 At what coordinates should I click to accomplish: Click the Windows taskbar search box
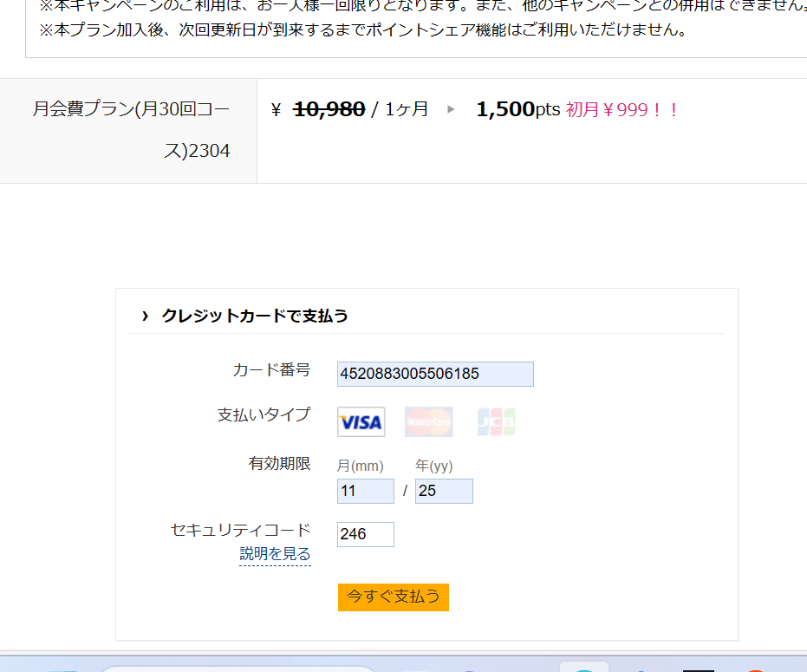[x=239, y=669]
